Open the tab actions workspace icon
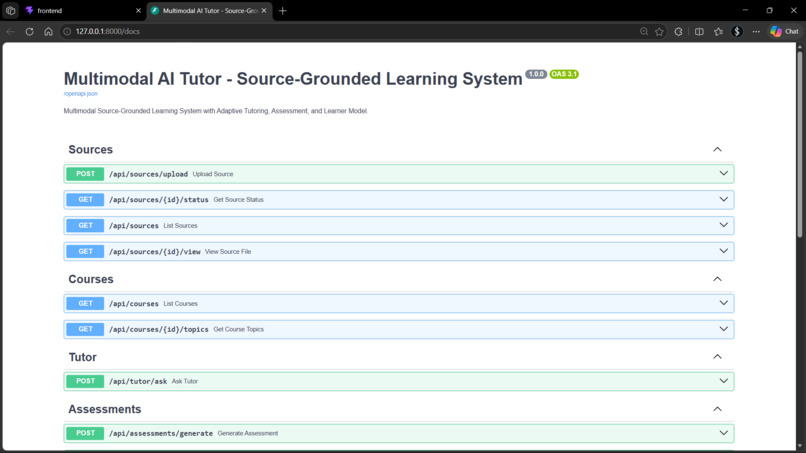This screenshot has height=453, width=806. click(x=10, y=10)
